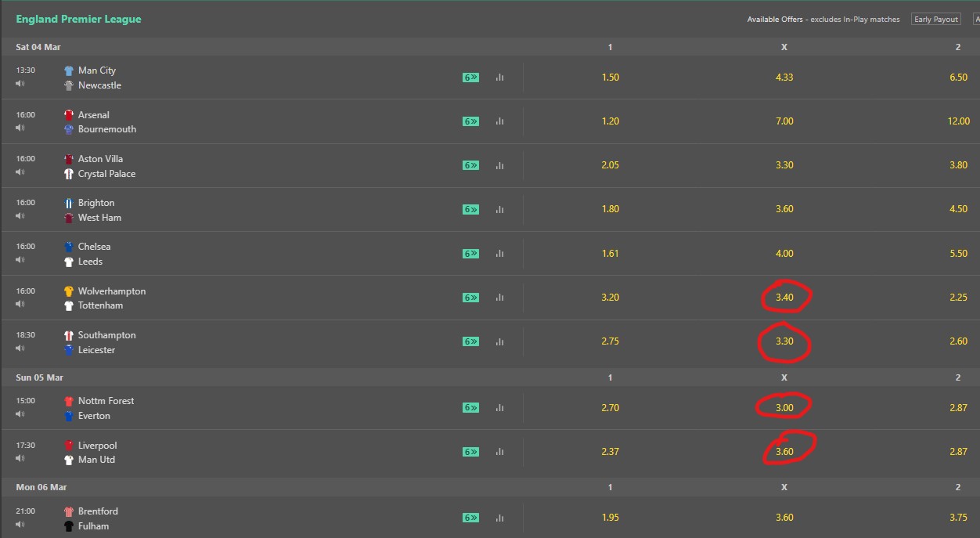Select Southampton home win odds 2.75

click(x=611, y=341)
